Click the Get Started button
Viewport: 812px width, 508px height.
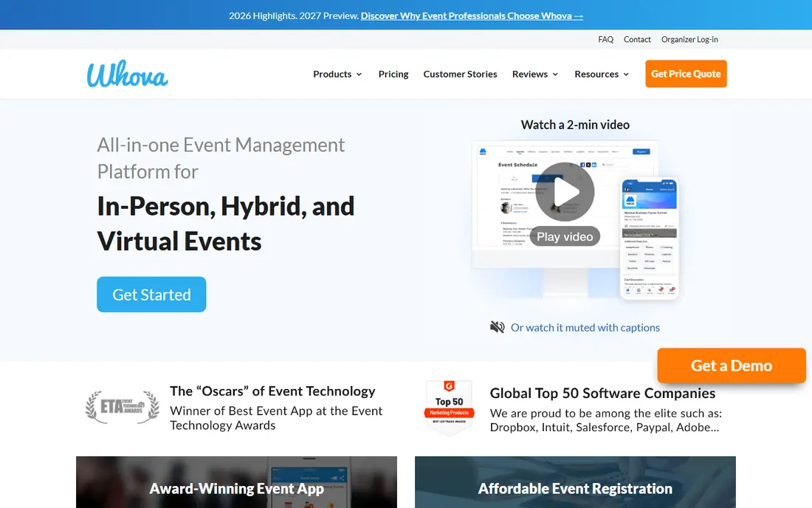tap(151, 294)
